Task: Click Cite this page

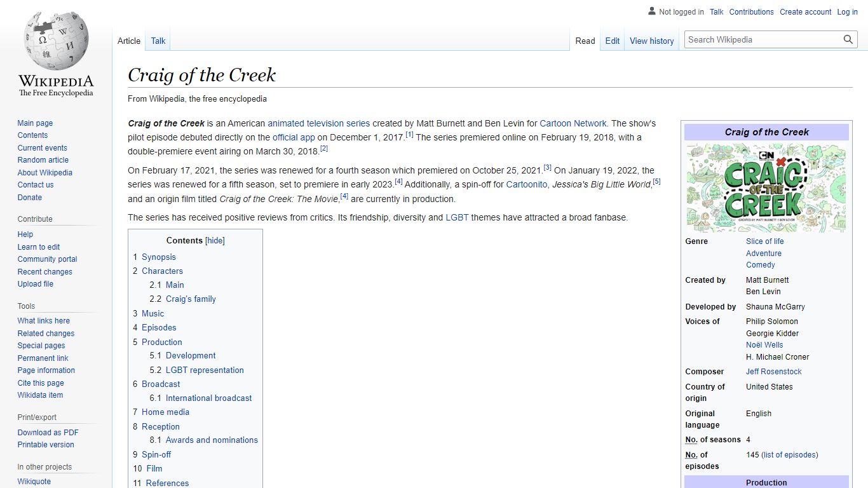Action: [x=41, y=383]
